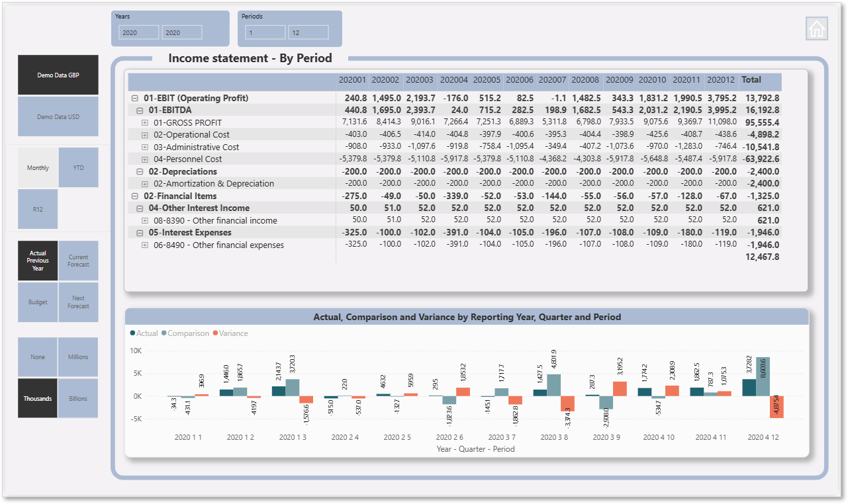Viewport: 848px width, 504px height.
Task: Click the Financial Items total -1,325.0
Action: 763,196
